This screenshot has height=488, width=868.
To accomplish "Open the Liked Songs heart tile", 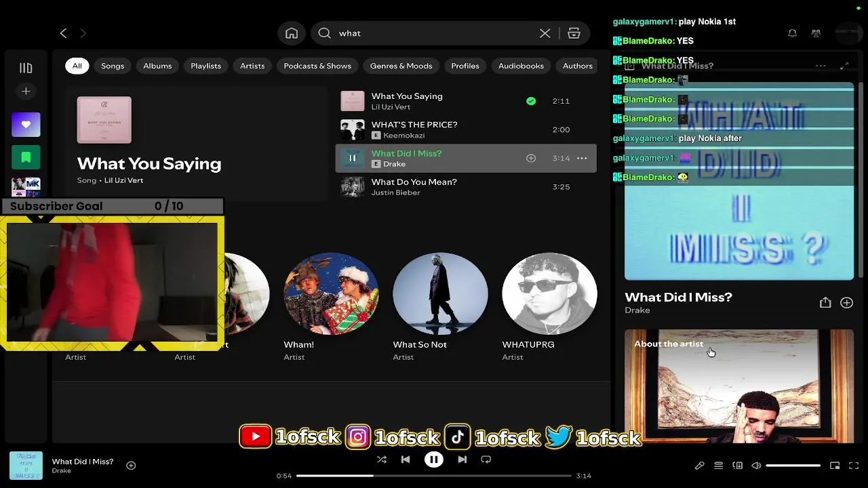I will point(26,125).
